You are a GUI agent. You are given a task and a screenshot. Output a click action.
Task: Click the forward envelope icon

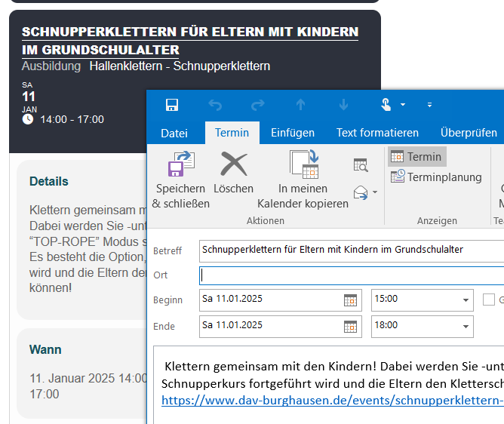(361, 192)
